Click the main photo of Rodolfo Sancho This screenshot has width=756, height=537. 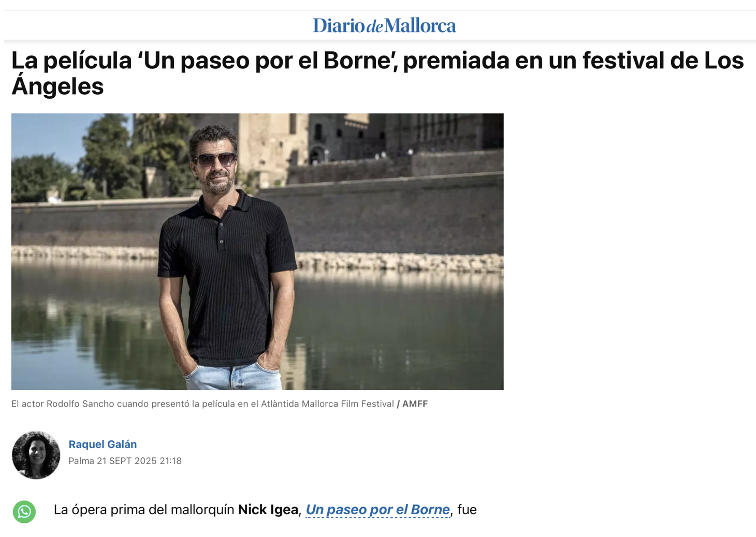click(257, 251)
